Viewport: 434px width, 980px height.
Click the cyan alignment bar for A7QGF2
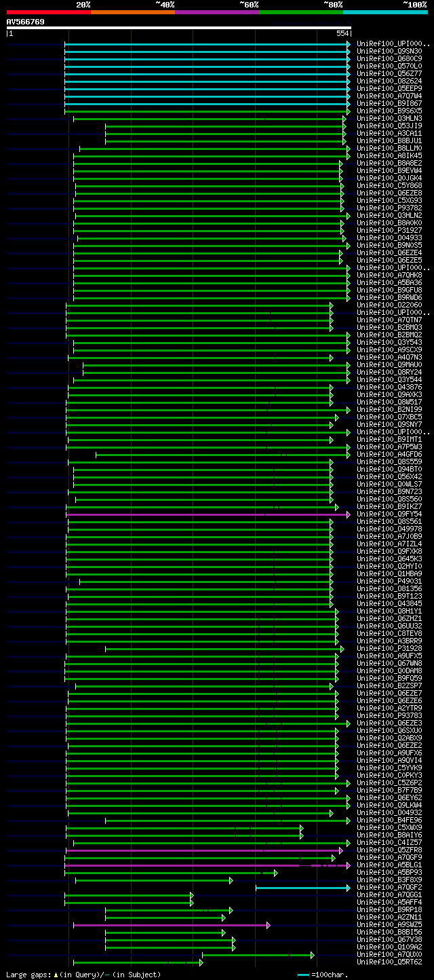click(x=302, y=887)
